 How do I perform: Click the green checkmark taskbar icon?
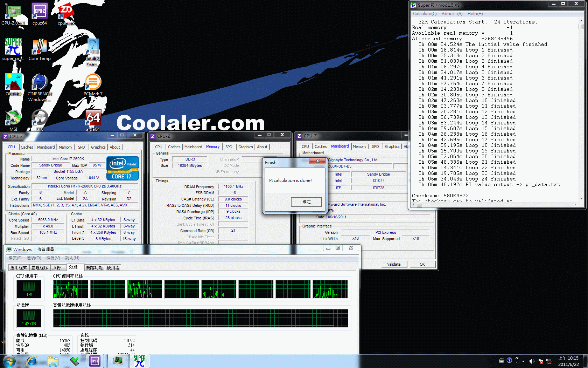(74, 361)
